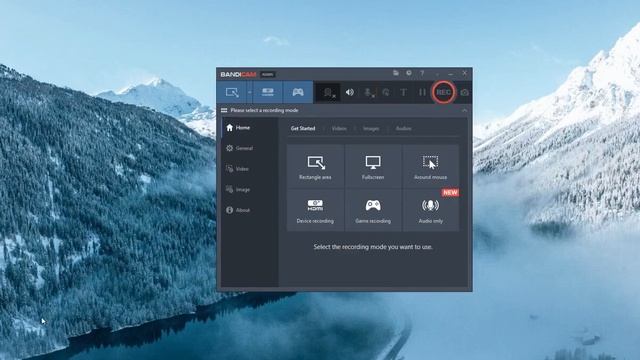Select the HDMI device recording mode toolbar button
This screenshot has height=360, width=640.
(x=268, y=92)
